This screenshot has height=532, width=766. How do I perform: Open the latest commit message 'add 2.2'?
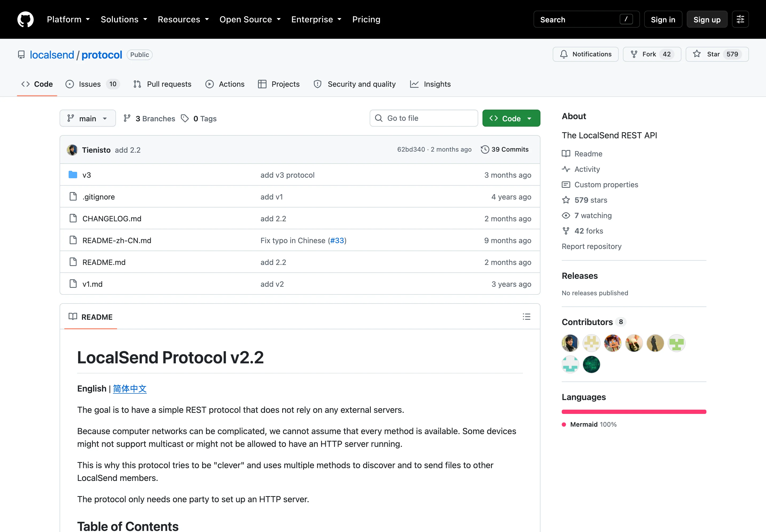click(128, 150)
